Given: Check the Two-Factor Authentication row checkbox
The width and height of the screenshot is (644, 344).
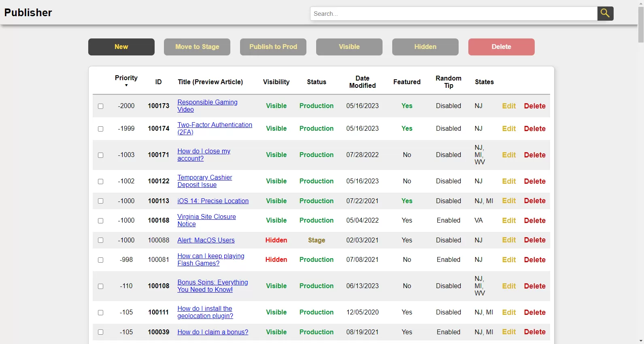Looking at the screenshot, I should 100,129.
